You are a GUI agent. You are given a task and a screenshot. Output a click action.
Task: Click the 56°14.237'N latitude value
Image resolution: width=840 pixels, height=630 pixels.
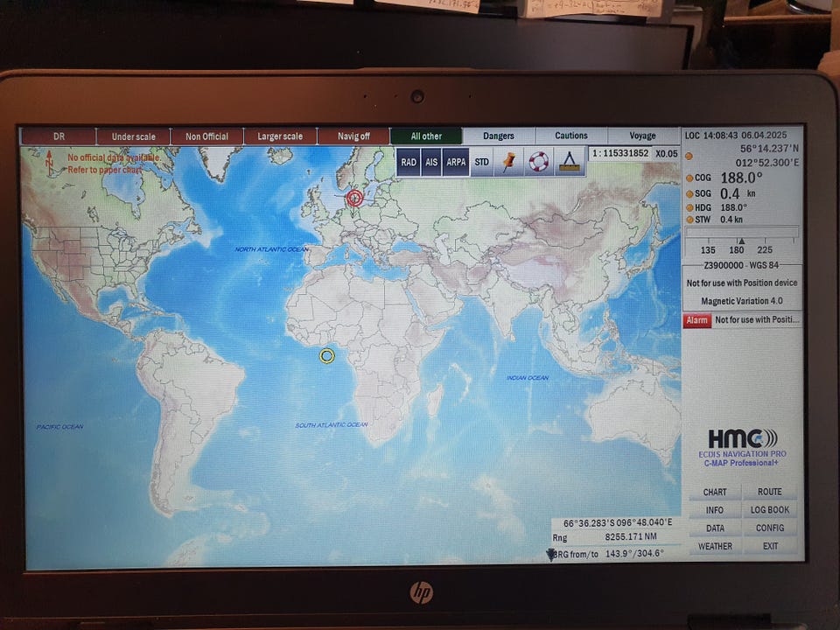(769, 149)
